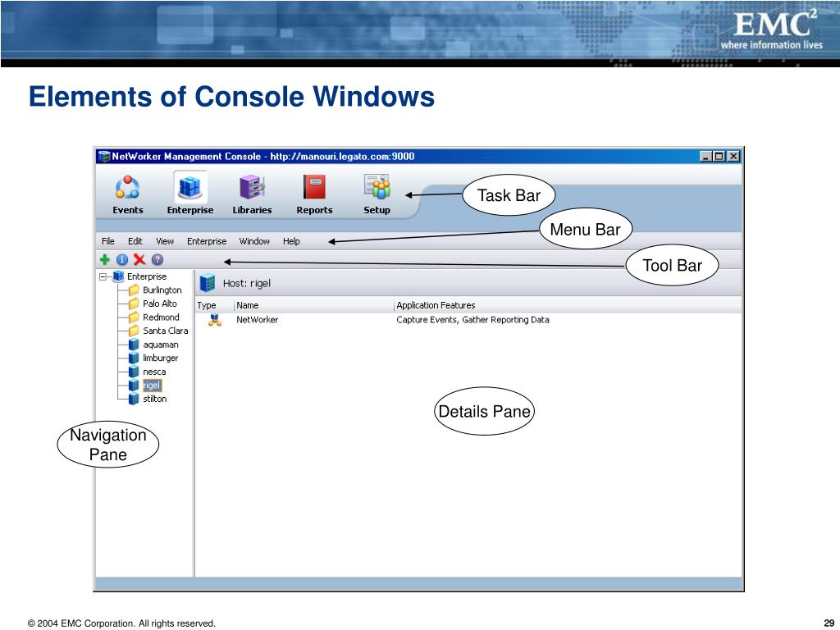Select the stilton host label

coord(155,399)
